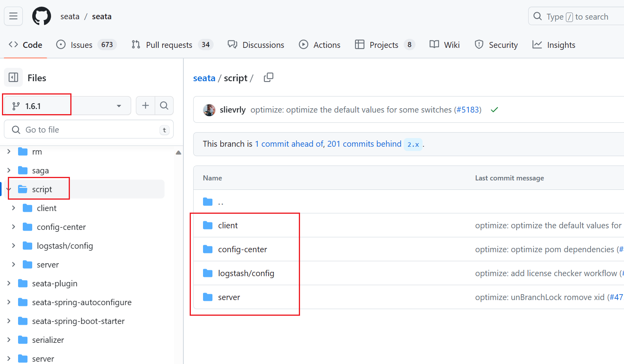Select the saga folder in tree

[40, 170]
